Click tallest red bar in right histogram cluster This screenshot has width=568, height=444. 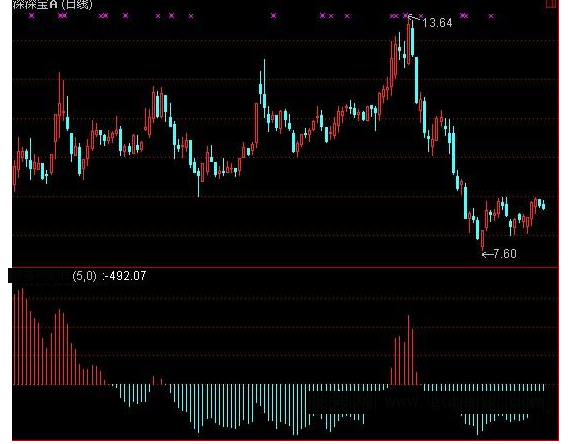tap(409, 350)
